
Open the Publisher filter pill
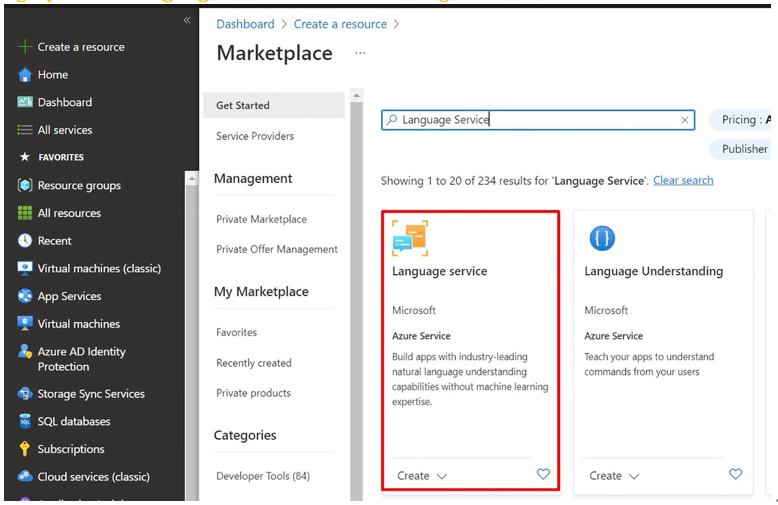point(740,149)
